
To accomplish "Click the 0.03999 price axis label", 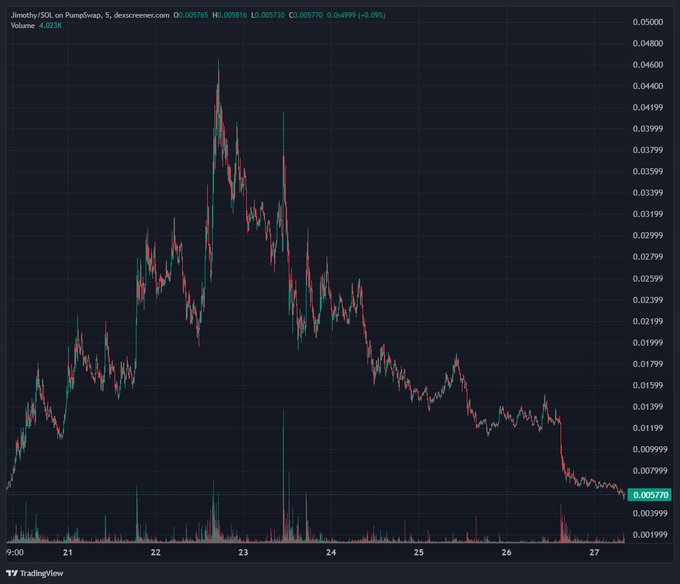I will pos(647,129).
